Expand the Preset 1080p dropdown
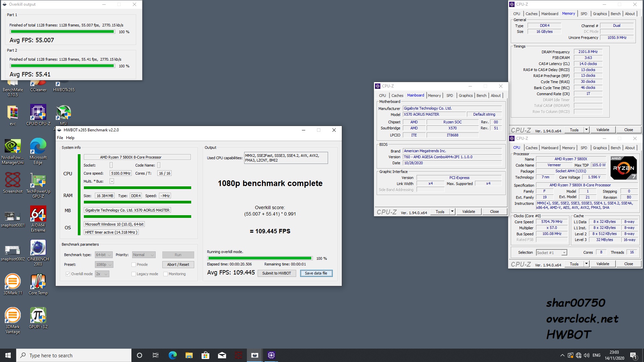 click(104, 264)
